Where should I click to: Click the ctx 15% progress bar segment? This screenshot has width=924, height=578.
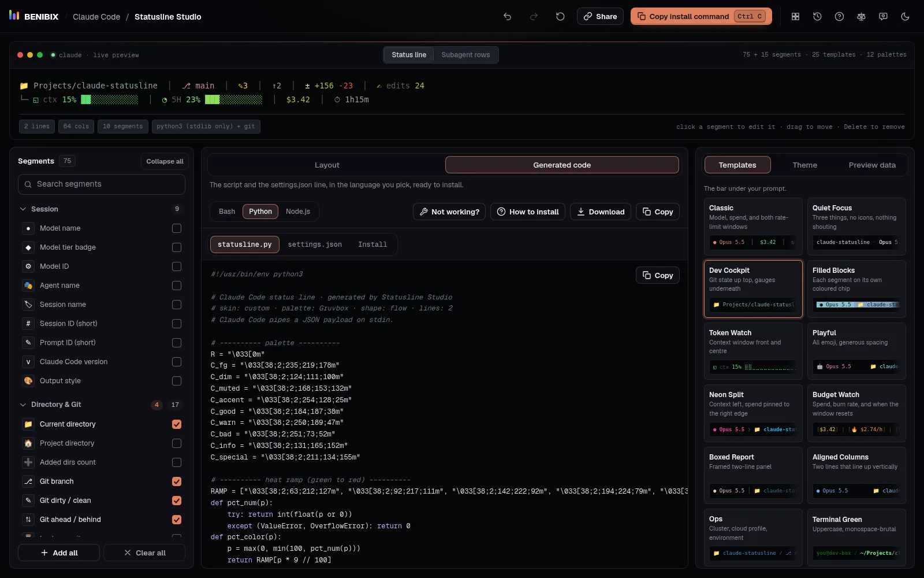tap(85, 99)
